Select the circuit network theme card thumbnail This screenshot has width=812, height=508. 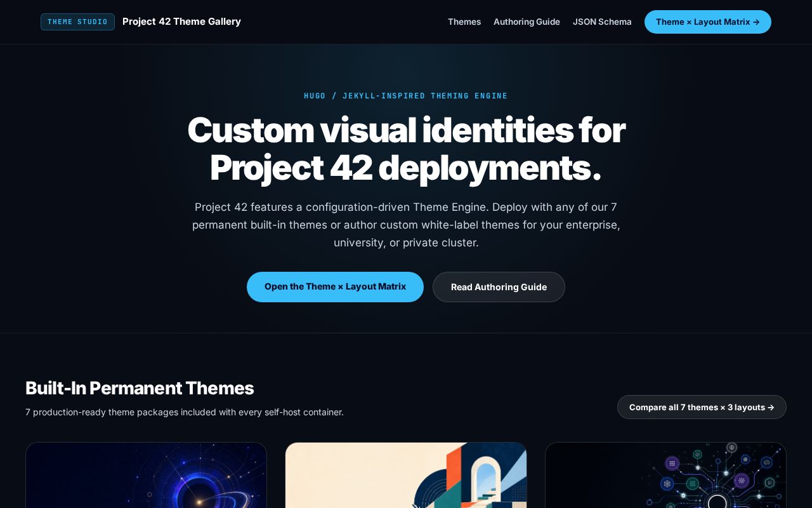click(665, 475)
